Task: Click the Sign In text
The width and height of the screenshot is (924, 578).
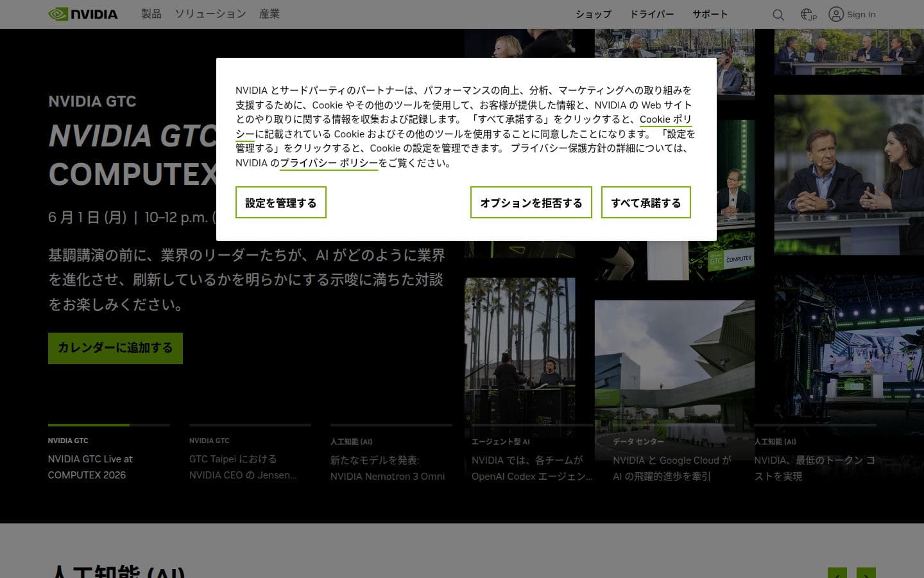Action: [x=861, y=14]
